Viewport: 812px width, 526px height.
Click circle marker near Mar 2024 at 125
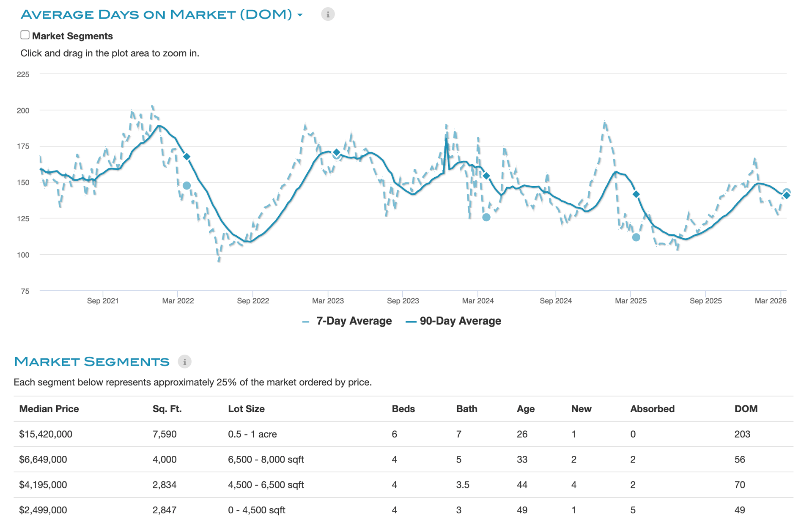click(486, 217)
